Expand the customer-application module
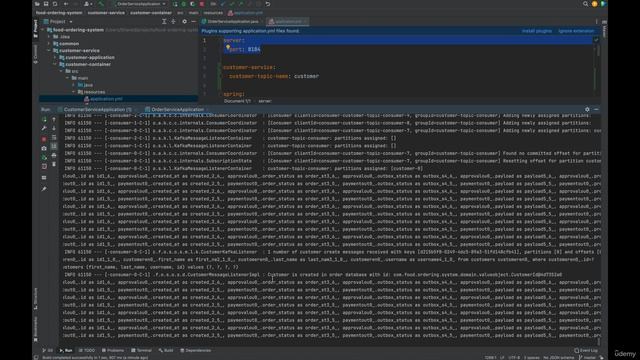 coord(55,58)
